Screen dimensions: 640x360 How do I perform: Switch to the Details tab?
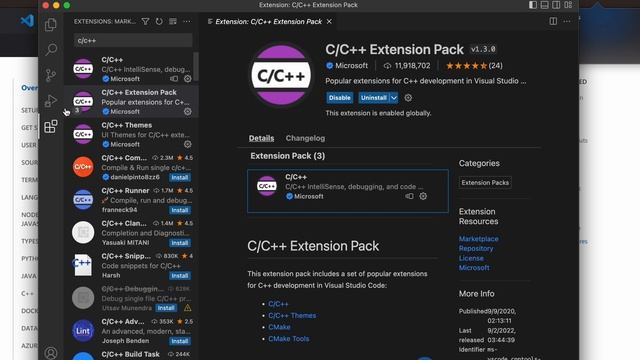tap(262, 138)
